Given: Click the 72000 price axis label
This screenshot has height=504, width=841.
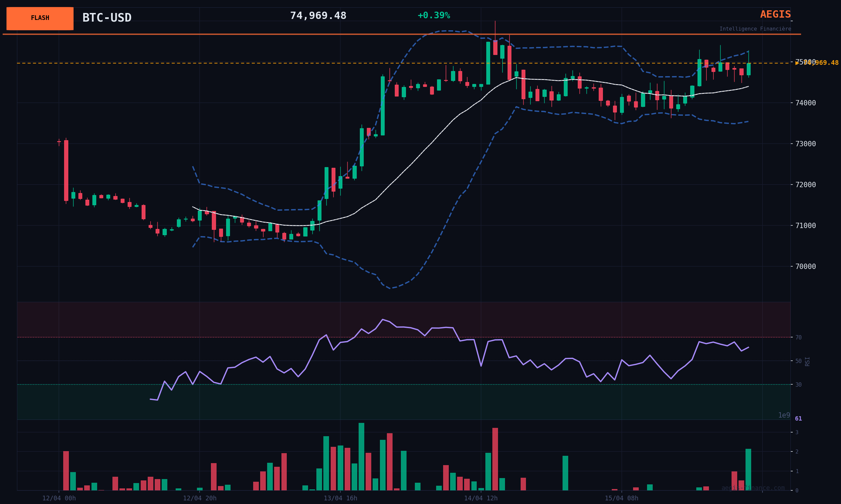Looking at the screenshot, I should [805, 185].
